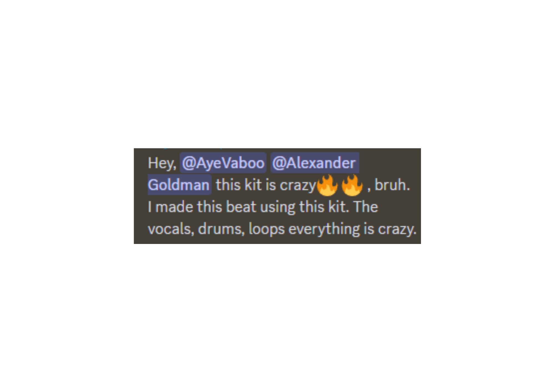
Task: Click the word loops in last line
Action: point(267,229)
